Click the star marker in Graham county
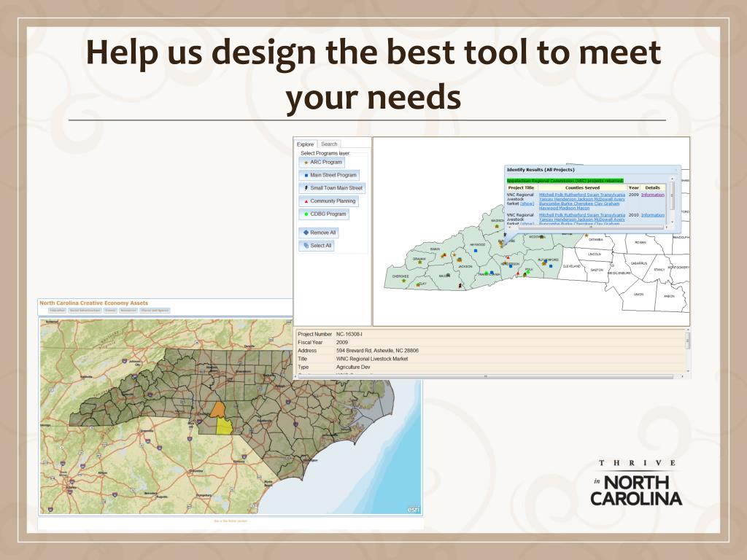Image resolution: width=747 pixels, height=560 pixels. (419, 262)
